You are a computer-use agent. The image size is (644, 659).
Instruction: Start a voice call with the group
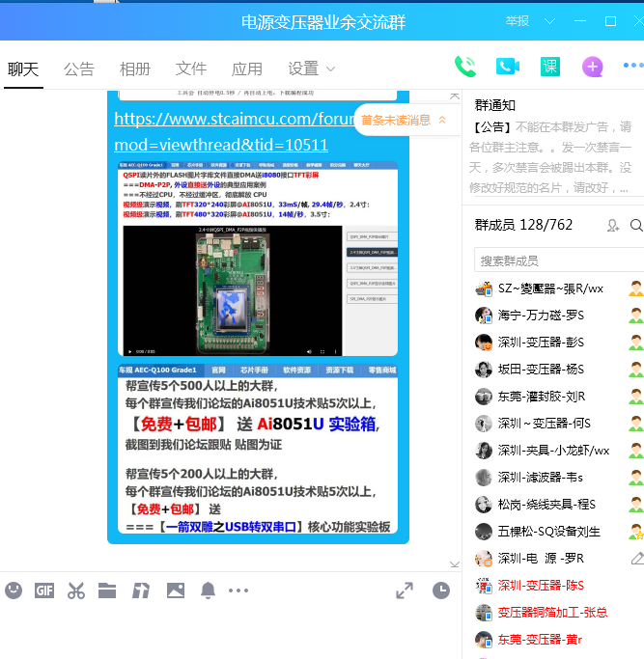pyautogui.click(x=465, y=67)
